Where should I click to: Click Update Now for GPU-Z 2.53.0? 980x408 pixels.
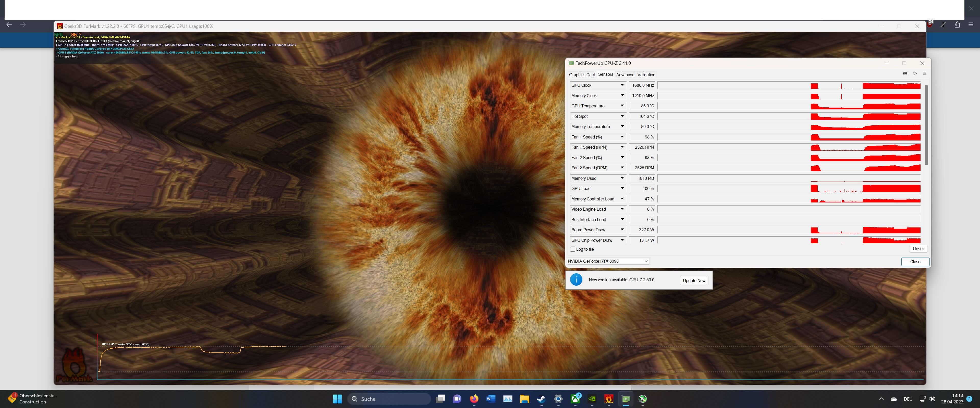(x=694, y=280)
